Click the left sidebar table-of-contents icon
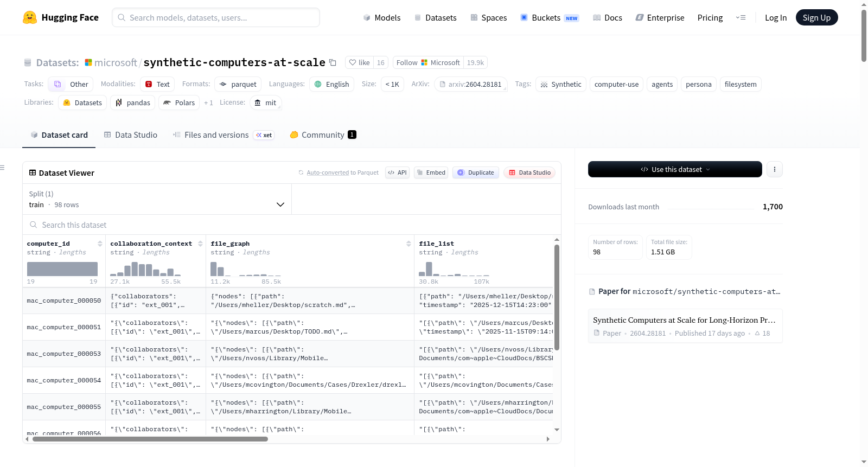This screenshot has height=467, width=868. (3, 168)
